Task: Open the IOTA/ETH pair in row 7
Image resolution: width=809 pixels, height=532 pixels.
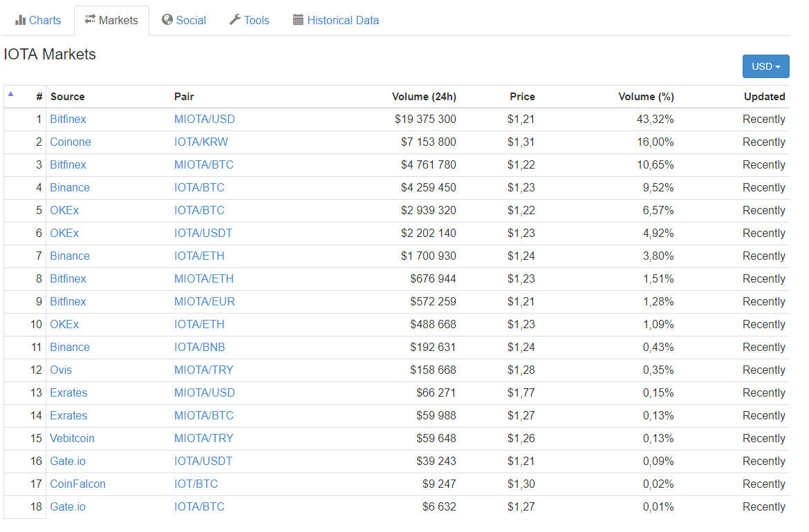Action: 199,256
